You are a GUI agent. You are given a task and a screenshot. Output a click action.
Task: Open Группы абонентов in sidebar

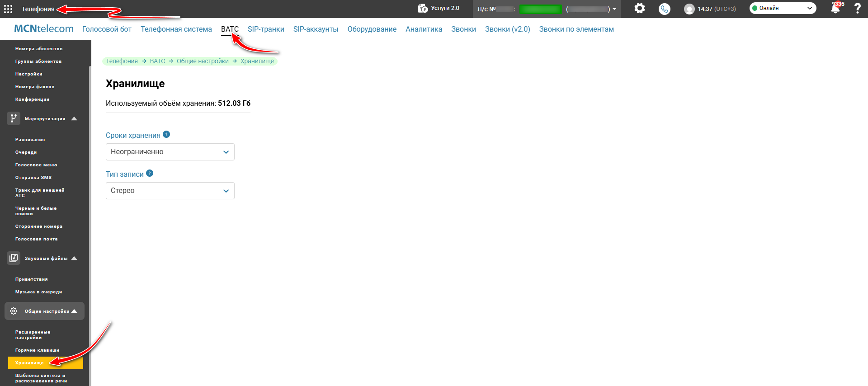click(38, 61)
